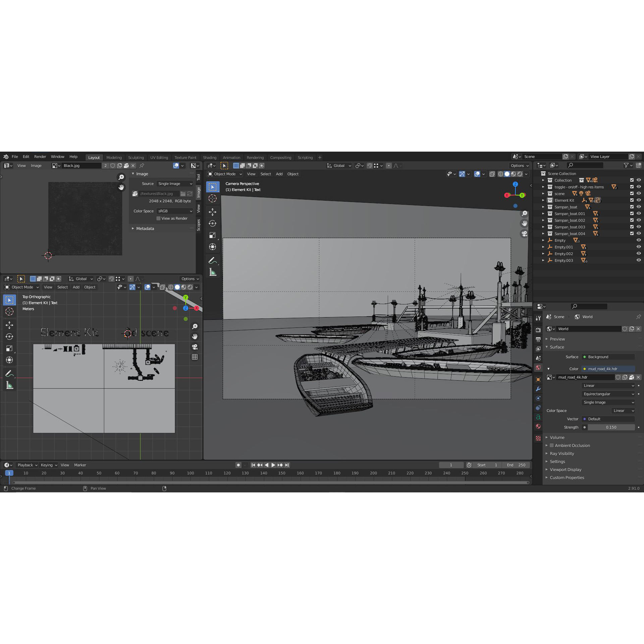644x644 pixels.
Task: Open the Modifier properties wrench icon
Action: point(538,389)
